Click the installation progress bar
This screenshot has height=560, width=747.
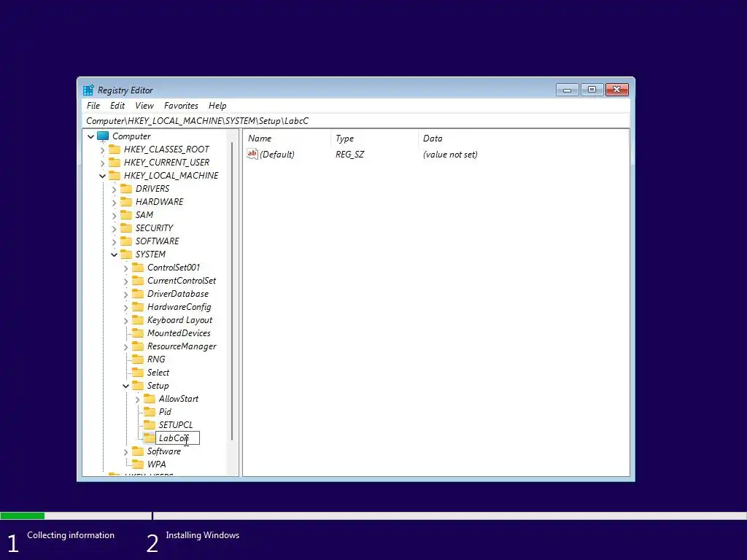pos(373,516)
